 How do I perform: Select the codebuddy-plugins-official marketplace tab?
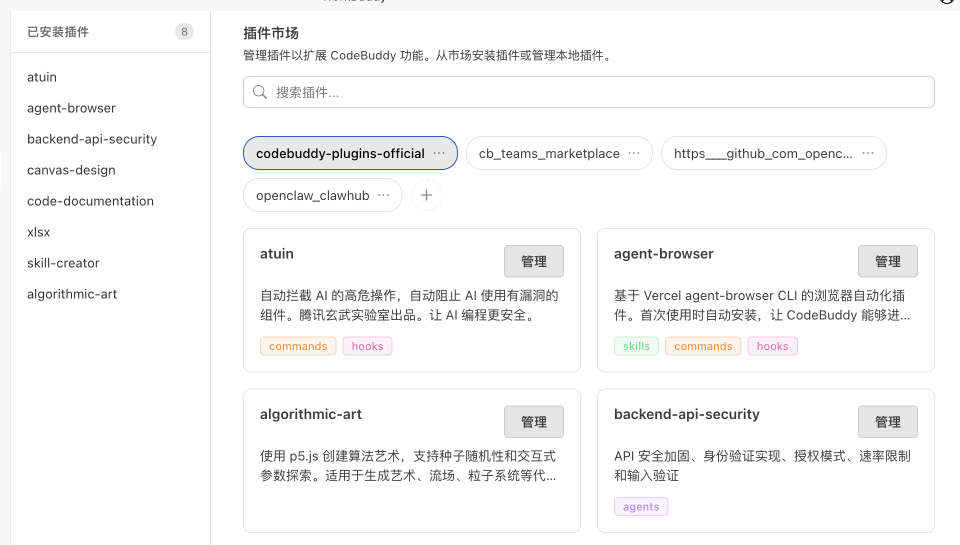(x=340, y=153)
